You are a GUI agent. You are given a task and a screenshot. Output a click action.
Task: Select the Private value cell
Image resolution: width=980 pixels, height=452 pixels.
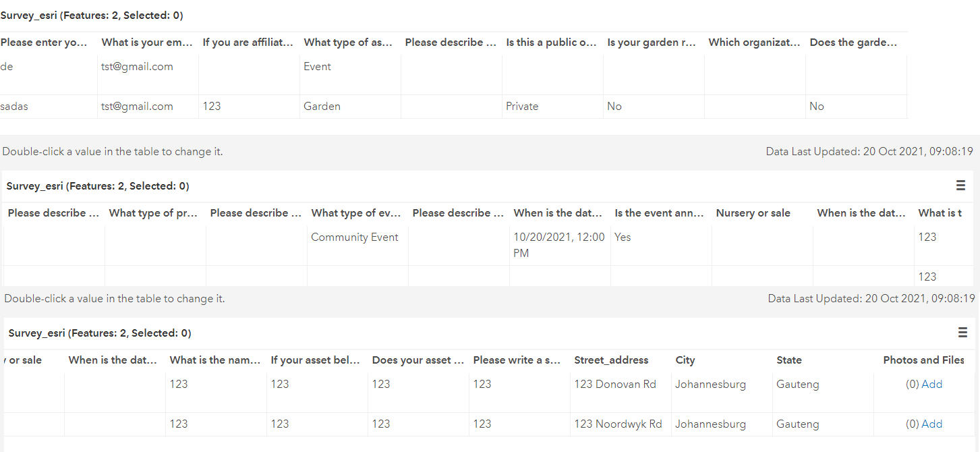tap(522, 107)
